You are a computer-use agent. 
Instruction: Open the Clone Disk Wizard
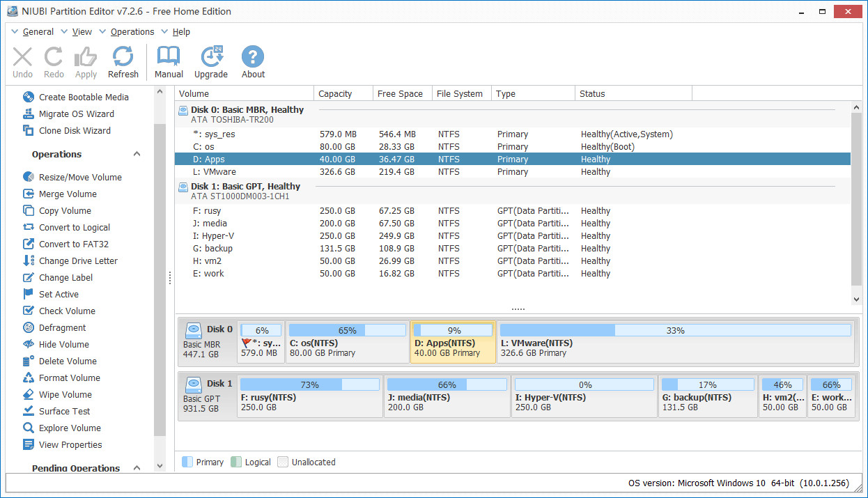(67, 130)
